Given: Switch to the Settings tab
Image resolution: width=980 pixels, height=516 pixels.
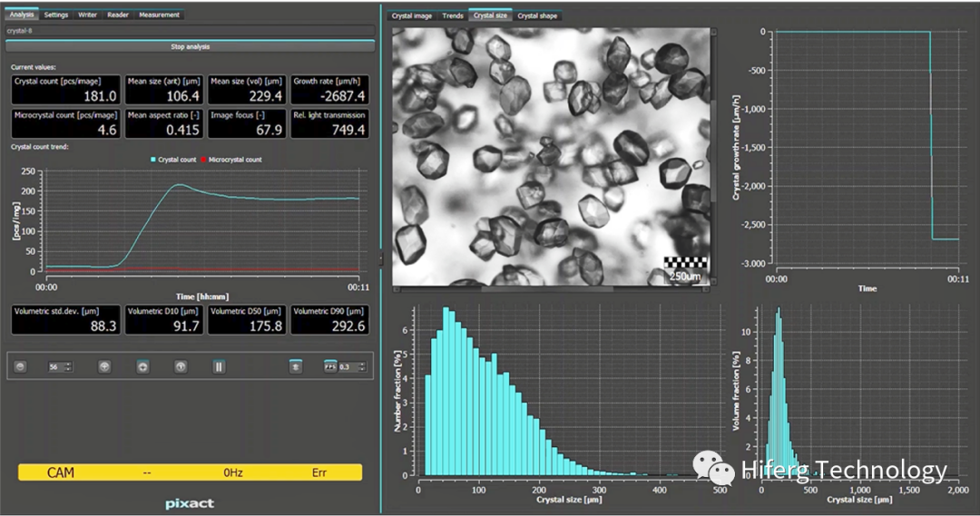Looking at the screenshot, I should click(x=56, y=15).
